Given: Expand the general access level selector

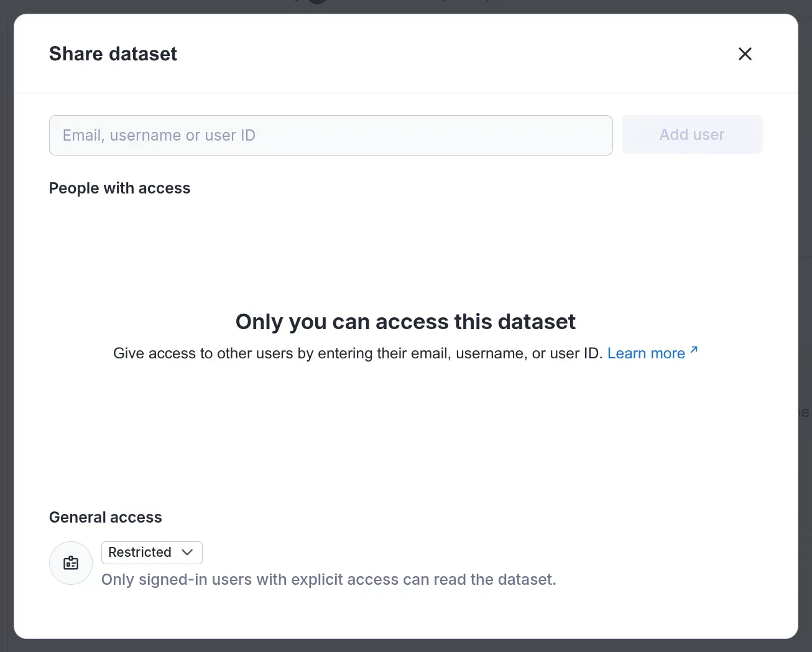Looking at the screenshot, I should [152, 552].
